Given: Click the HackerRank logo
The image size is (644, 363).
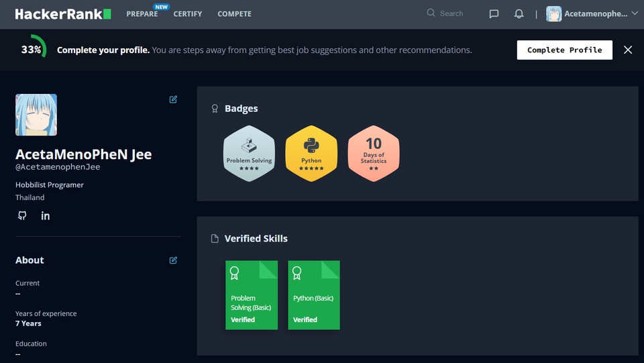Looking at the screenshot, I should click(63, 14).
